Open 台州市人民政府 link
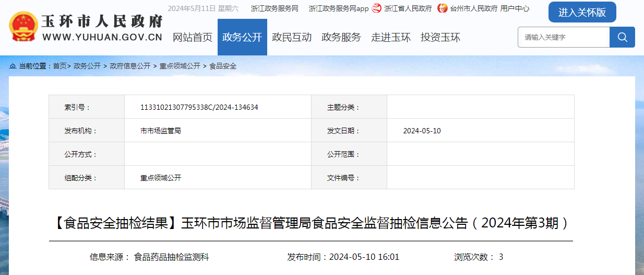 pos(473,8)
